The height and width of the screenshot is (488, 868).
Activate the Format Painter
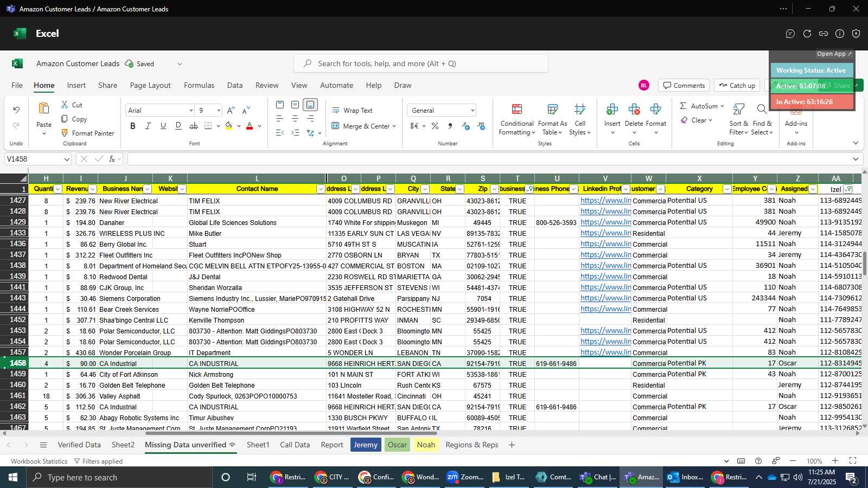coord(87,133)
